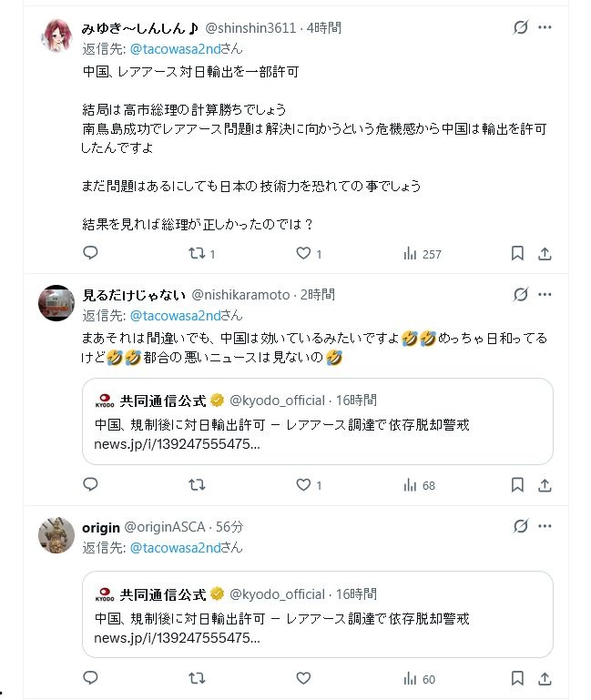Viewport: 591px width, 700px height.
Task: Open origin user avatar
Action: point(56,535)
